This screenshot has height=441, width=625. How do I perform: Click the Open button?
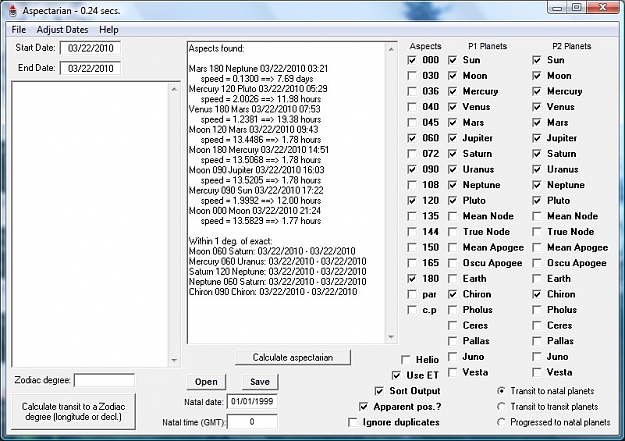[x=206, y=382]
